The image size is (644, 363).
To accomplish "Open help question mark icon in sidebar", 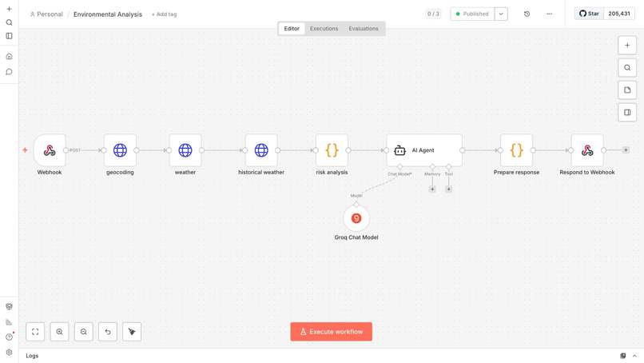I will tap(9, 337).
